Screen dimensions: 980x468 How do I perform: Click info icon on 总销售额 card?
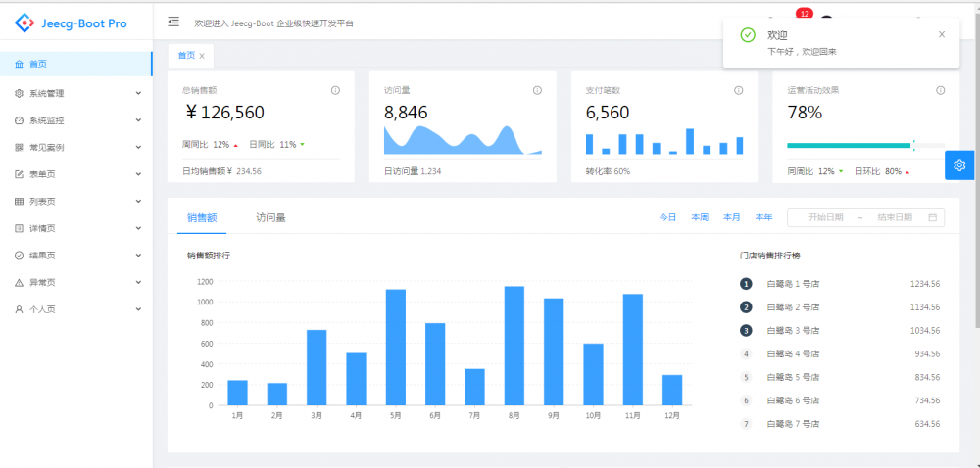point(335,90)
